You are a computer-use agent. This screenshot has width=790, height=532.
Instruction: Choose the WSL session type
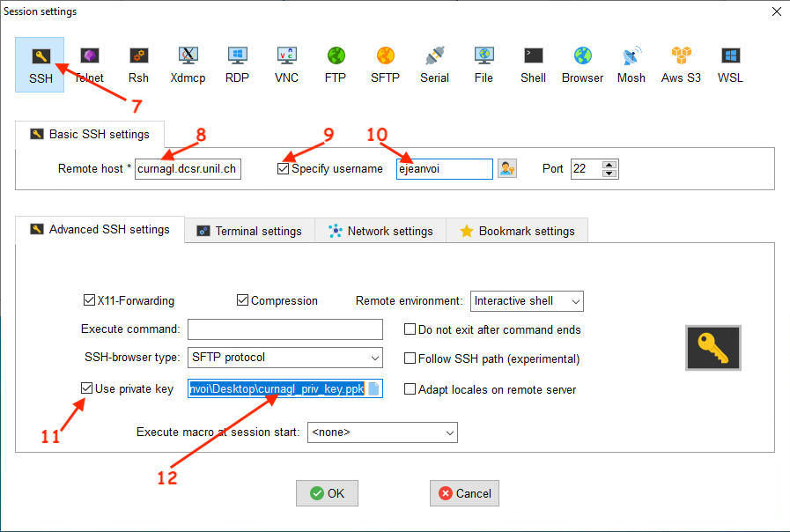point(730,64)
